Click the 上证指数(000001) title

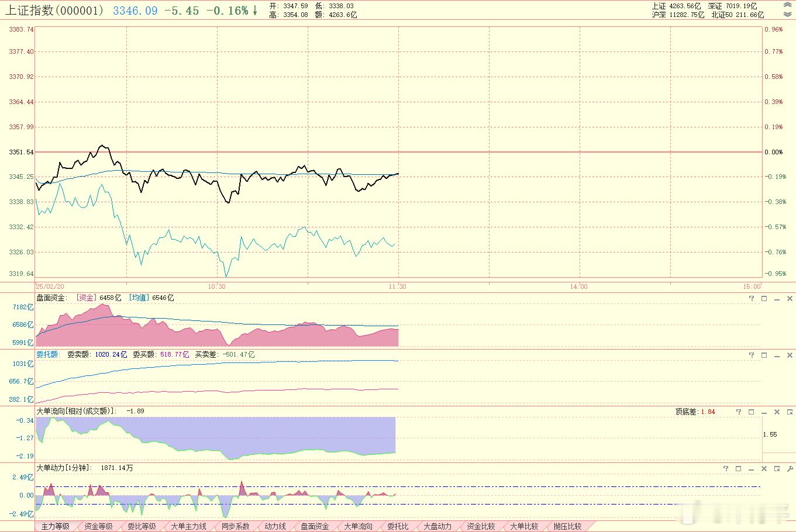54,11
